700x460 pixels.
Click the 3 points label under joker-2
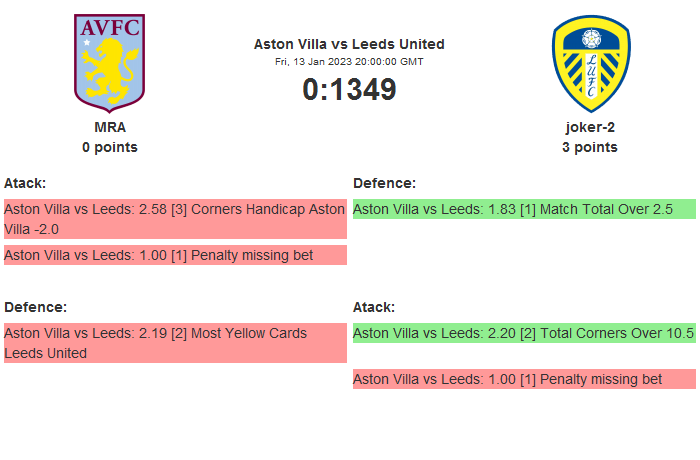click(590, 147)
